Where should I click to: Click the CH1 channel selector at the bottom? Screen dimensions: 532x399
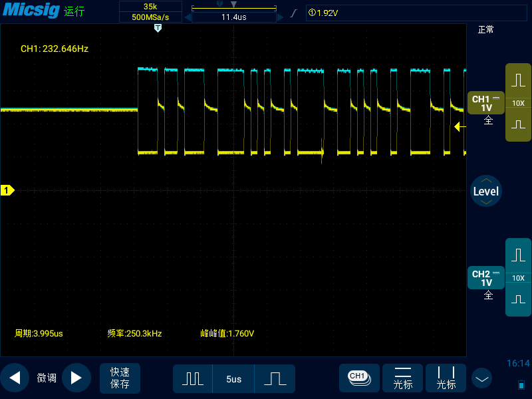(359, 378)
